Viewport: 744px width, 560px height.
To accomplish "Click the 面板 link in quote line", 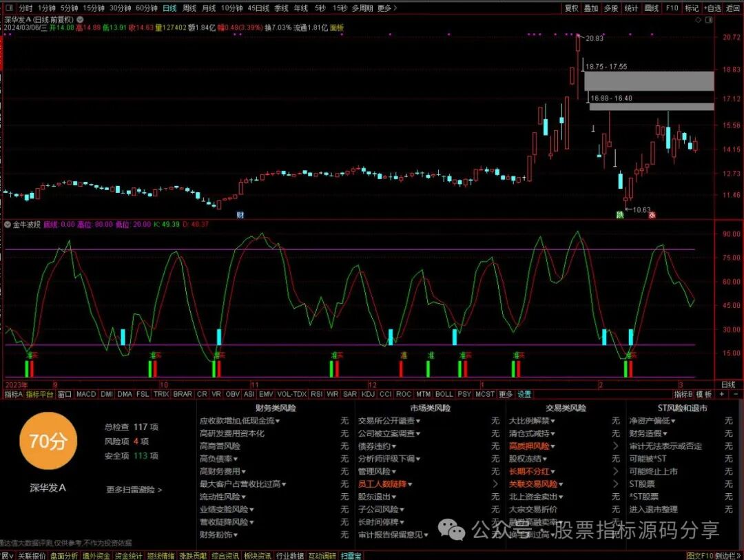I will (x=337, y=28).
